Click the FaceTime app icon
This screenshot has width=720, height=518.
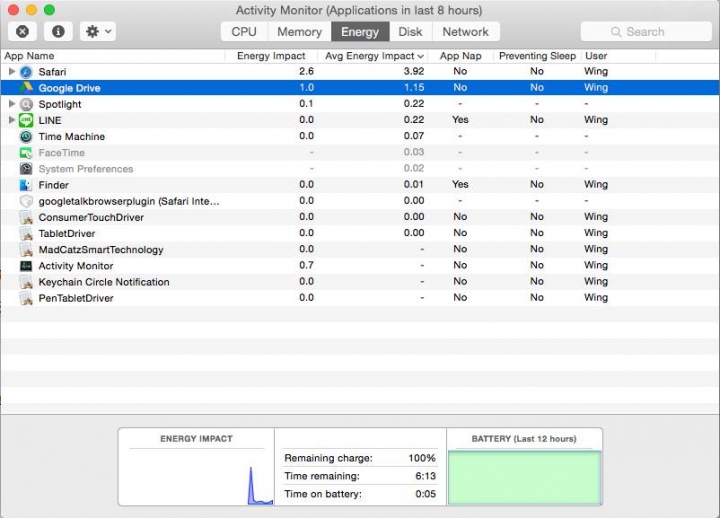coord(26,152)
